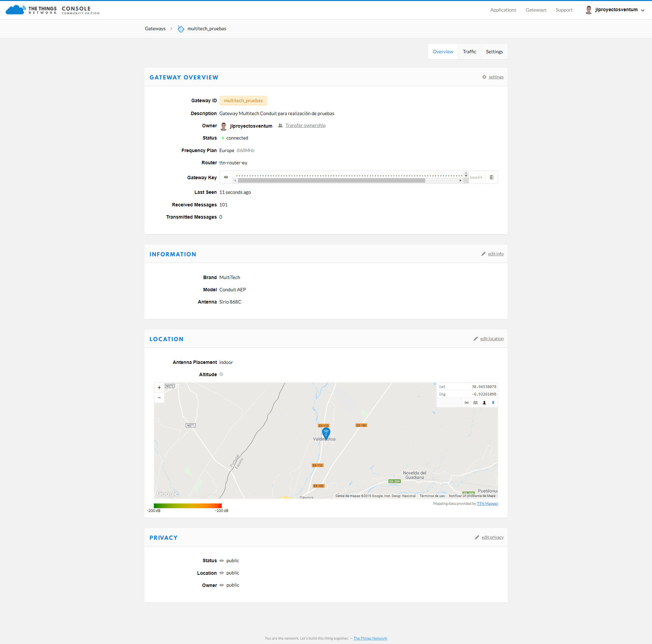Viewport: 652px width, 644px height.
Task: Toggle the radio coverage icon in map panel
Action: (467, 403)
